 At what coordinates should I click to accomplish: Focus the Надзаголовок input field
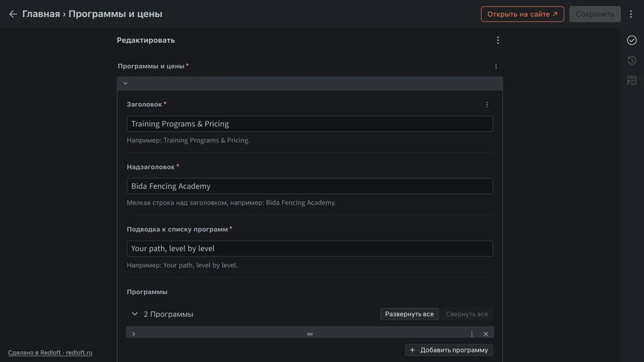click(310, 186)
